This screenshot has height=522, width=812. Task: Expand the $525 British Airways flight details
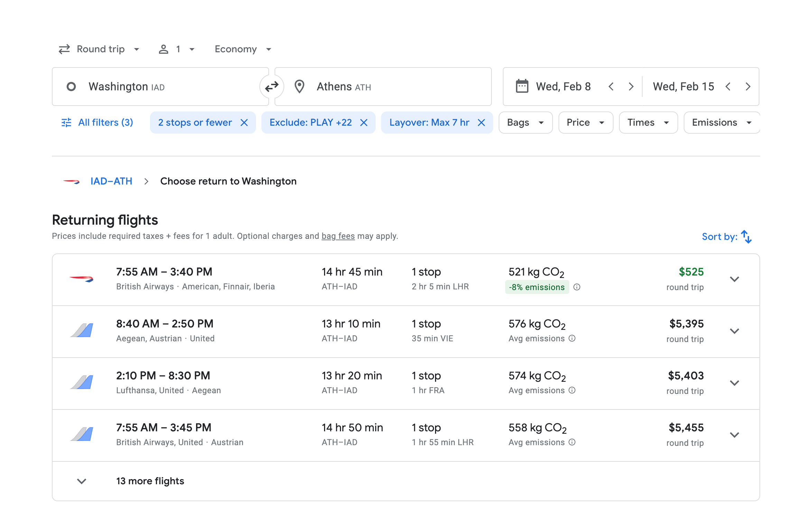[734, 279]
